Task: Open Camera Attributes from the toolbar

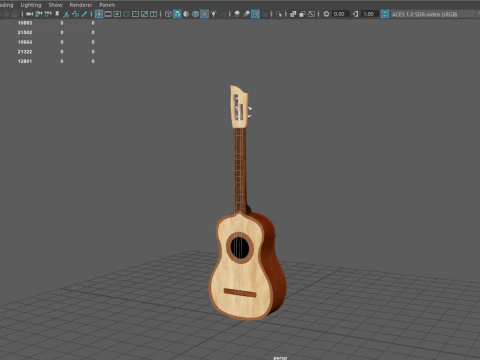Action: 48,14
